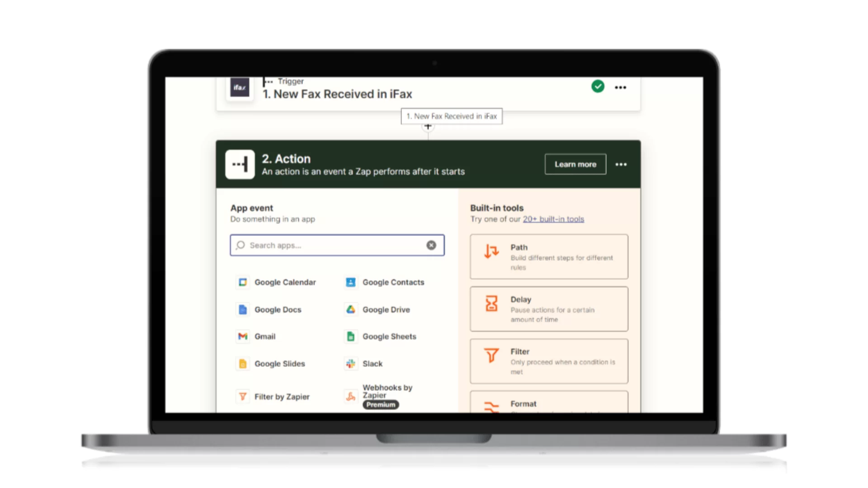Screen dimensions: 868x488
Task: Open the Action step three-dot menu
Action: pyautogui.click(x=621, y=164)
